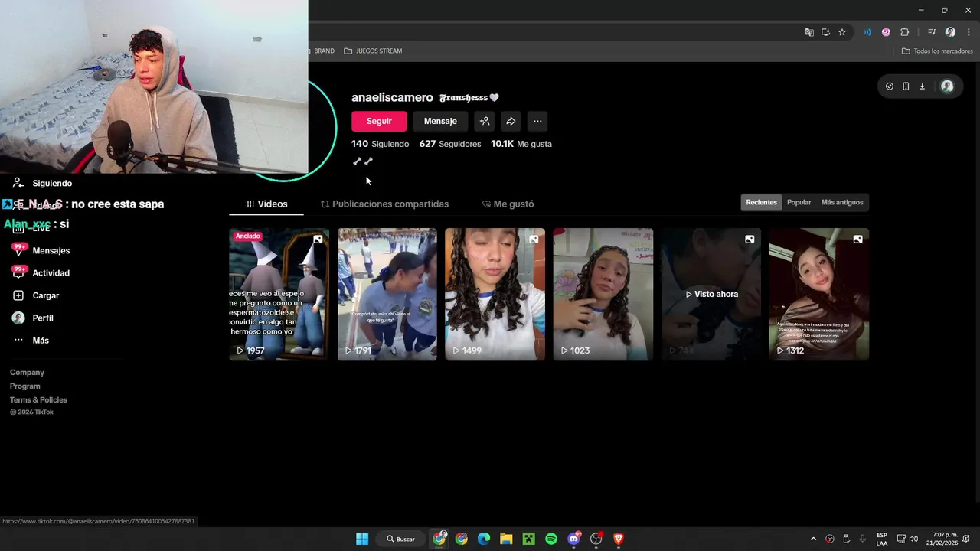Open the Chrome profile avatar

click(x=950, y=32)
